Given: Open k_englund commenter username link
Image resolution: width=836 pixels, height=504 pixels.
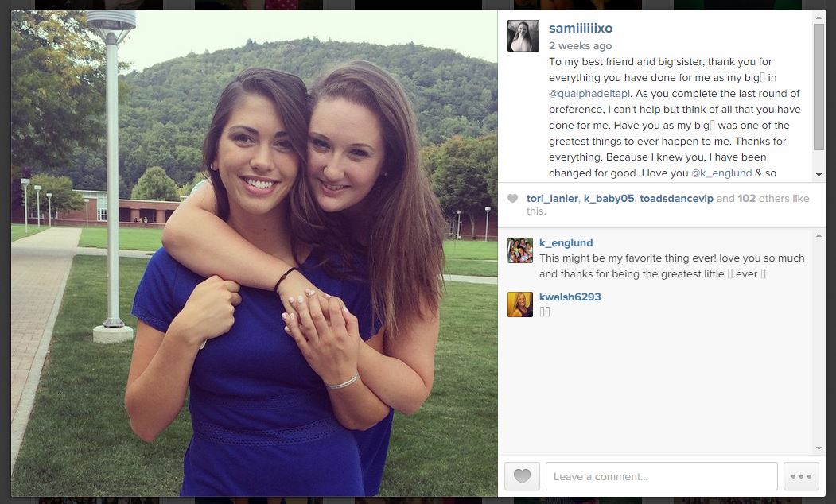Looking at the screenshot, I should click(x=566, y=243).
